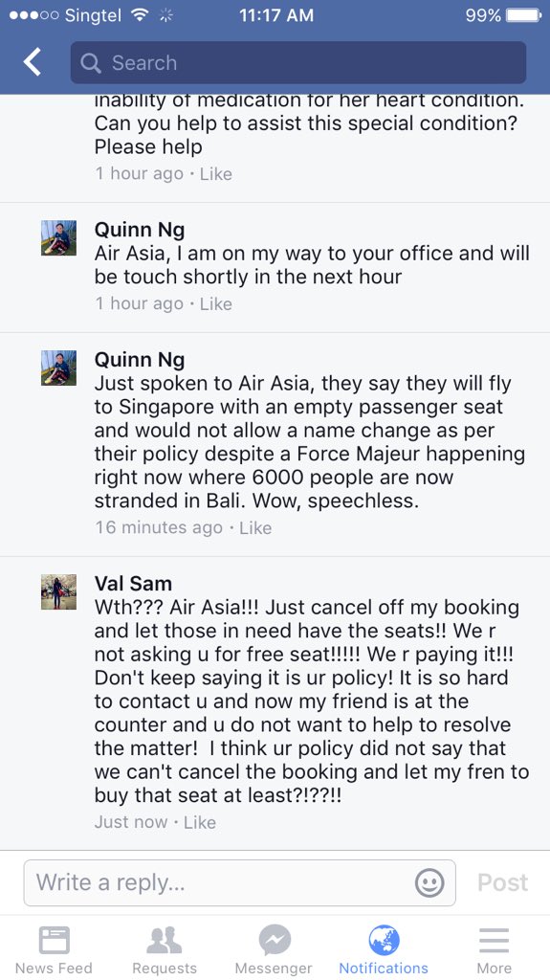Image resolution: width=550 pixels, height=980 pixels.
Task: Open the emoji smiley picker
Action: (429, 883)
